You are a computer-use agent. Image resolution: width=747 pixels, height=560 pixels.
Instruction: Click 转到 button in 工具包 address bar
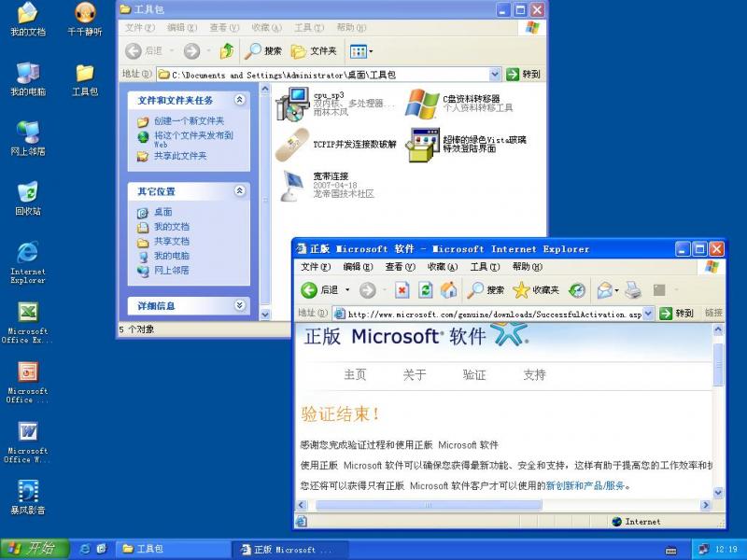(524, 75)
